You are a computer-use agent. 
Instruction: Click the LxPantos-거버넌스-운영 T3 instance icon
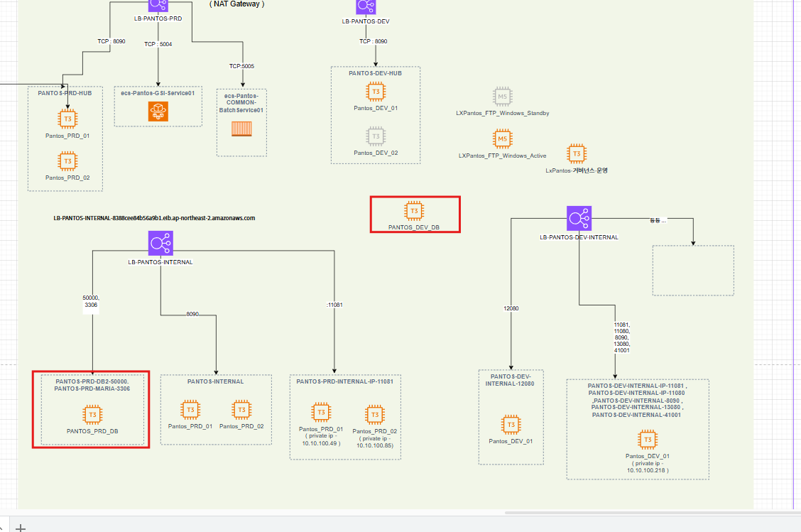click(576, 153)
